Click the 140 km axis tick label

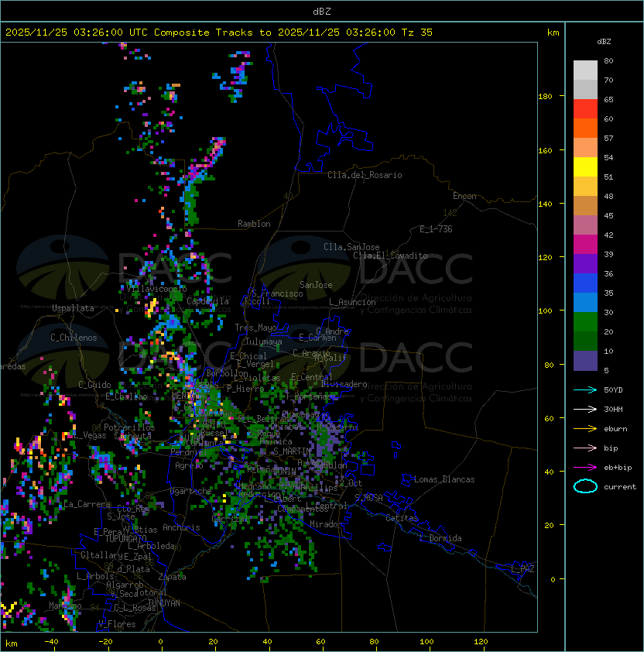(x=545, y=204)
